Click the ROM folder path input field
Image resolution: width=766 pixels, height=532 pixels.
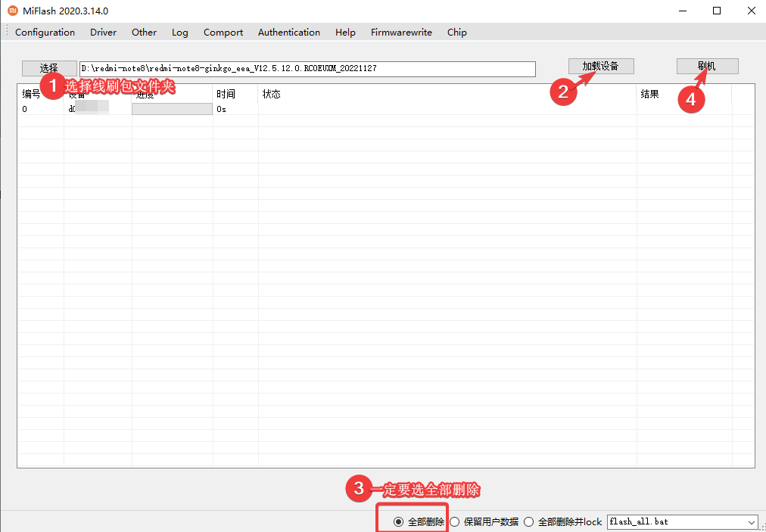click(307, 69)
